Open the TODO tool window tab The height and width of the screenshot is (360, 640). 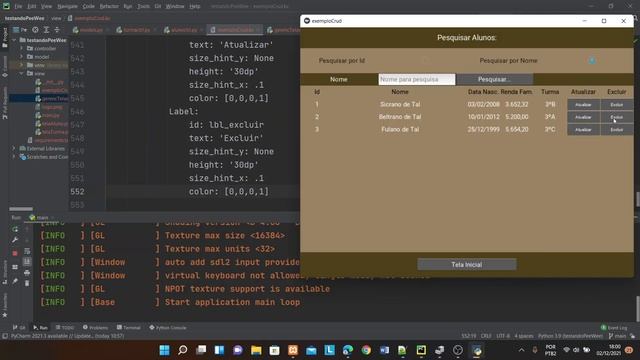tap(64, 327)
